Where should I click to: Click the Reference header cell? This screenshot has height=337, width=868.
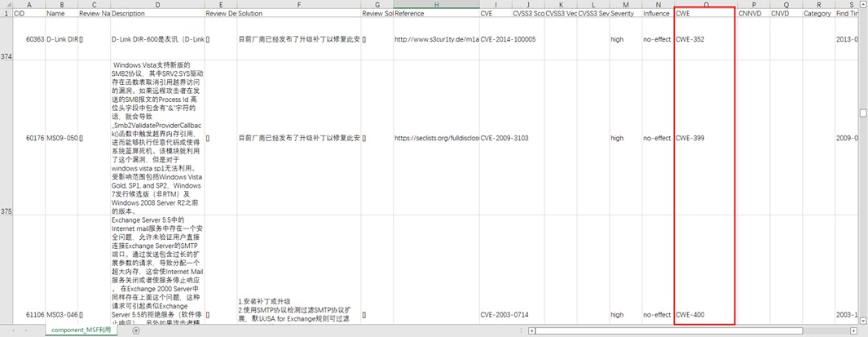coord(436,13)
